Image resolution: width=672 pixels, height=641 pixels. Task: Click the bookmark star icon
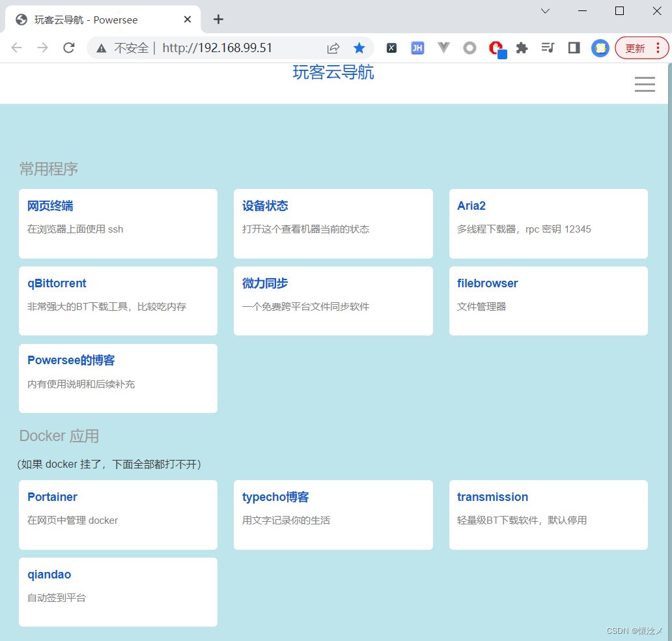tap(359, 48)
